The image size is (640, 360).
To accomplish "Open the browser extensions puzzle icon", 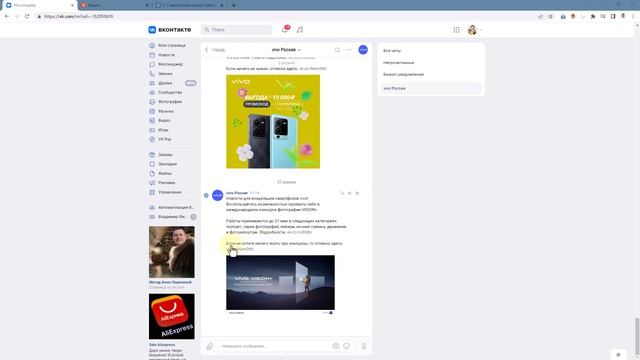I will [x=593, y=16].
